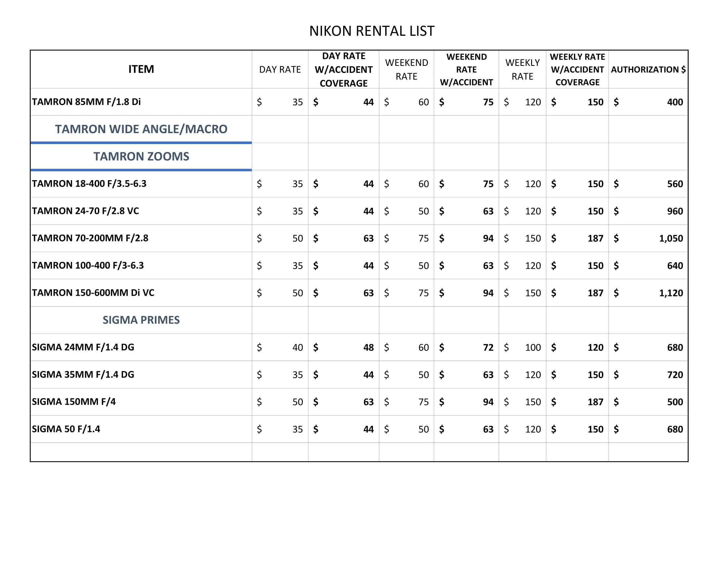Click the SIGMA 35MM F/1.4 DG item
The height and width of the screenshot is (563, 728).
(83, 375)
